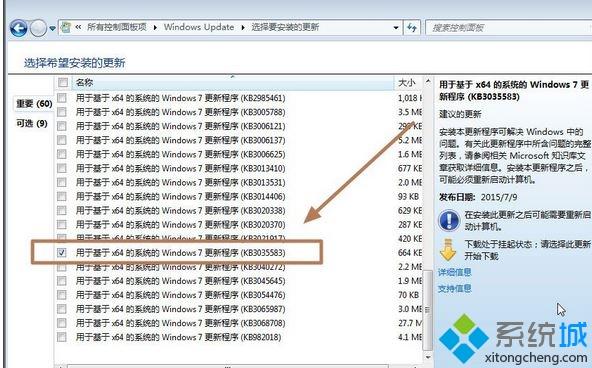Open the arrow after Windows Update breadcrumb
The image size is (592, 368).
tap(243, 28)
